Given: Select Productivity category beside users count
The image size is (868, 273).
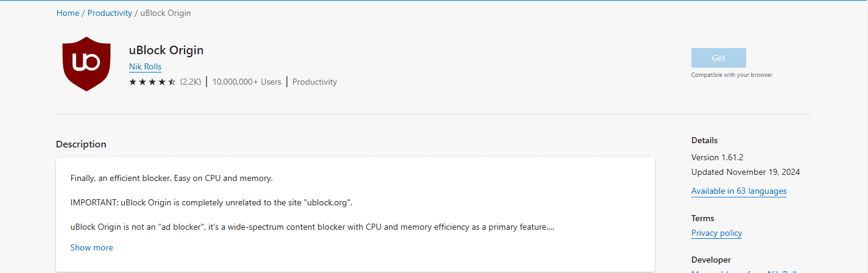Looking at the screenshot, I should click(x=314, y=82).
